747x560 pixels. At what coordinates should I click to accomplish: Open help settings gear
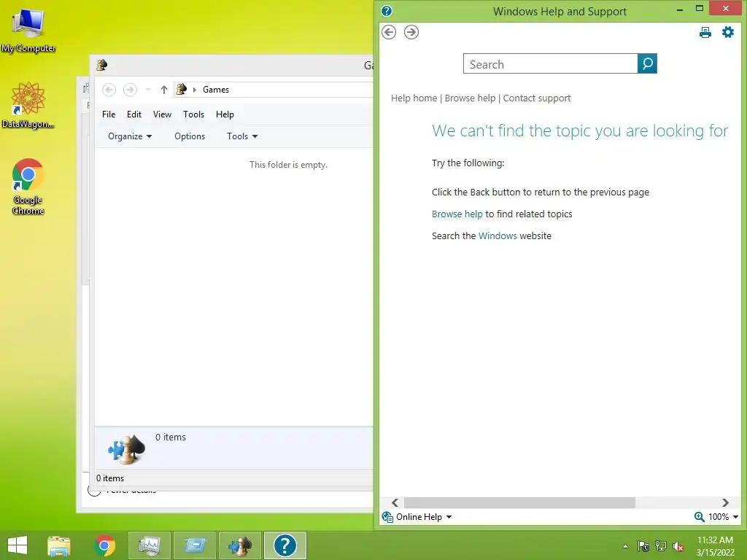pos(728,32)
